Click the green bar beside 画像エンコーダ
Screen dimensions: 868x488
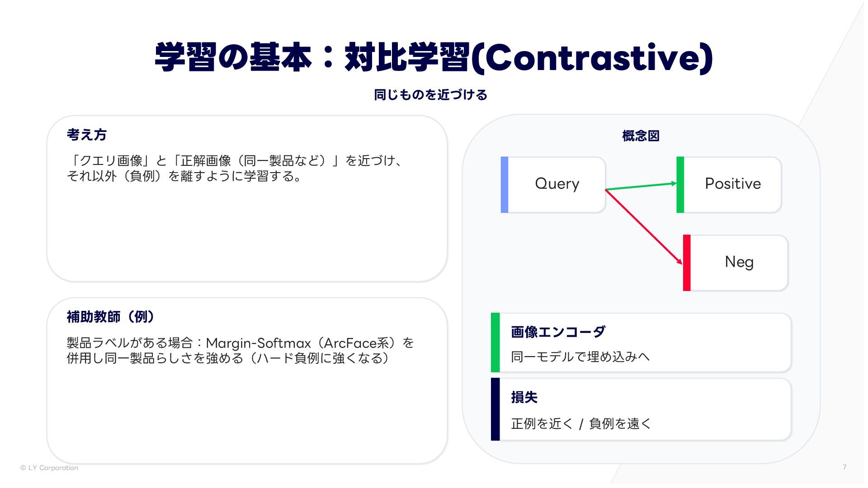click(495, 343)
